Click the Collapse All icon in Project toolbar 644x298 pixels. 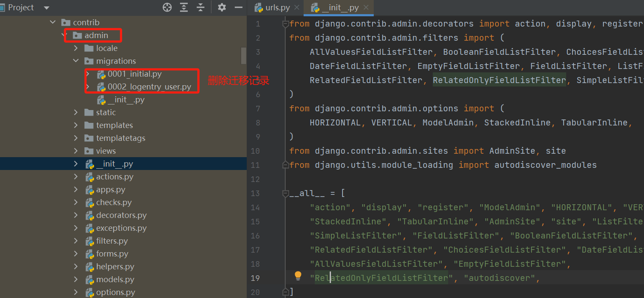pyautogui.click(x=201, y=7)
